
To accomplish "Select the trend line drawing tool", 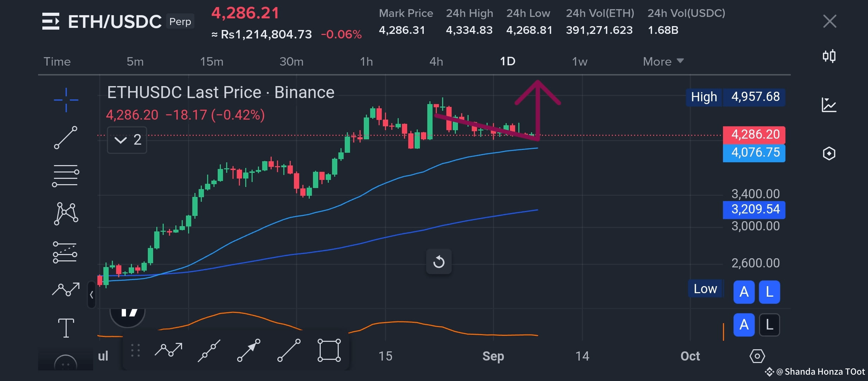I will point(66,138).
